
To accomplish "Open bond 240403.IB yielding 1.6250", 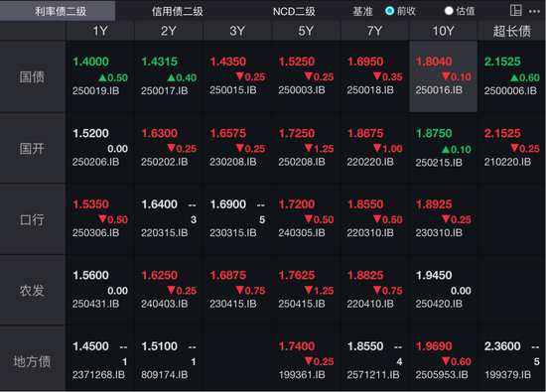I will [169, 291].
